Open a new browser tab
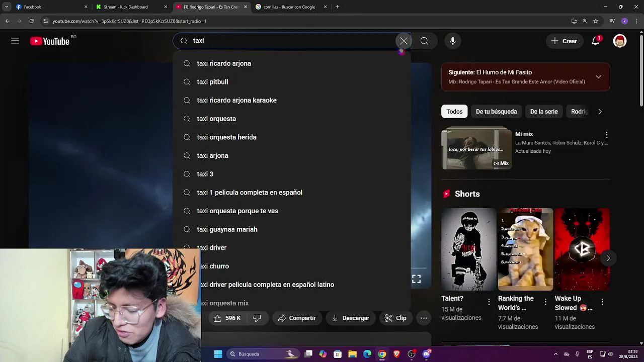The image size is (644, 362). click(337, 7)
